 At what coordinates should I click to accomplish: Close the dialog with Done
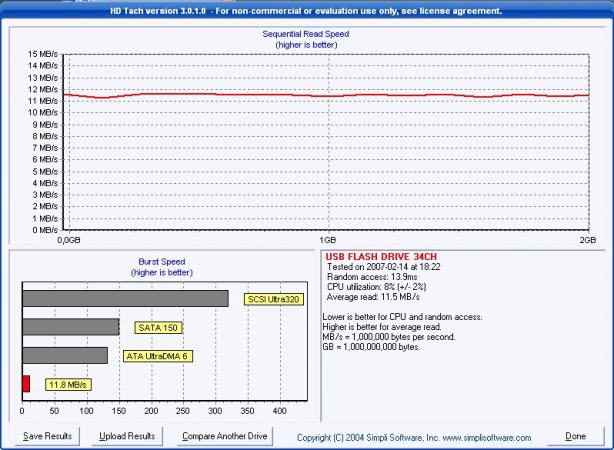point(575,436)
